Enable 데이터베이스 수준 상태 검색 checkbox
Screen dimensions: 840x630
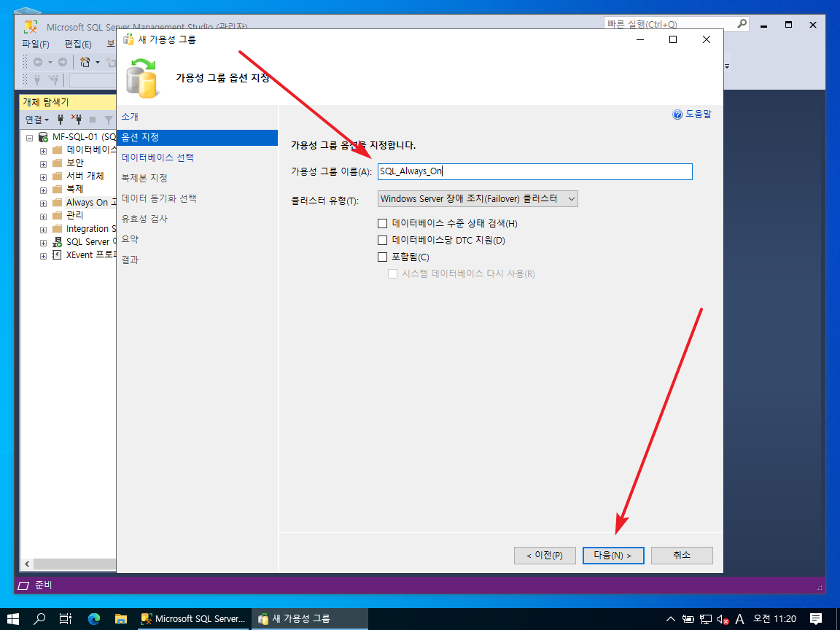(x=383, y=223)
